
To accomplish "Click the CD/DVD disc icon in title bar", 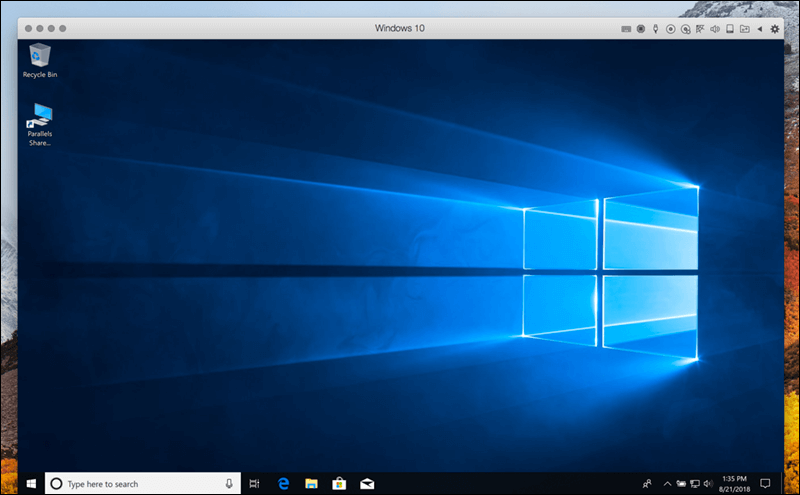I will 670,29.
